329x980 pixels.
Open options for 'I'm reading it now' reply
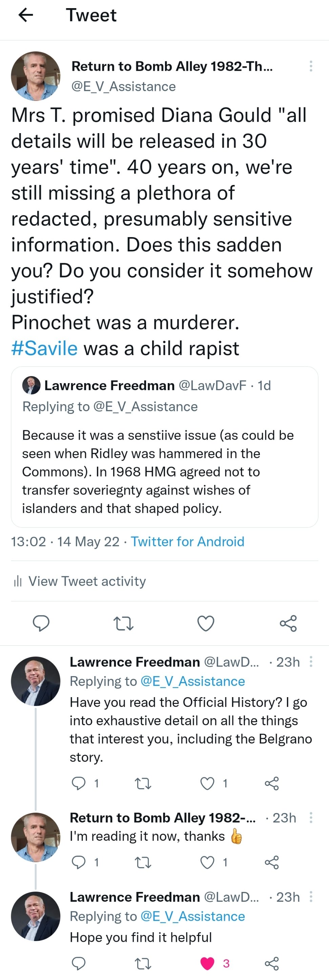[x=311, y=818]
